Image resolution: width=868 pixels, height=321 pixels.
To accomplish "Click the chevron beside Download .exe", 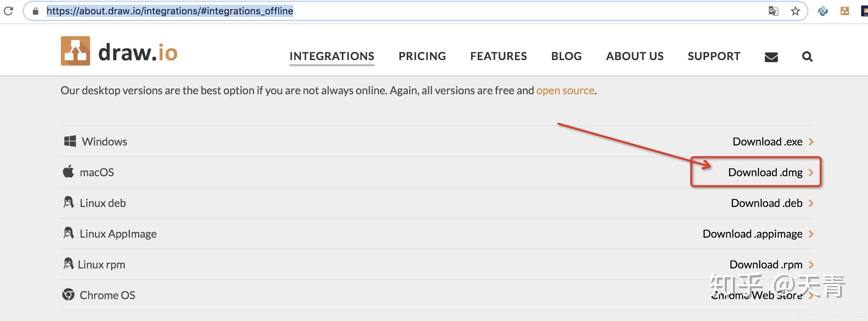I will point(811,142).
